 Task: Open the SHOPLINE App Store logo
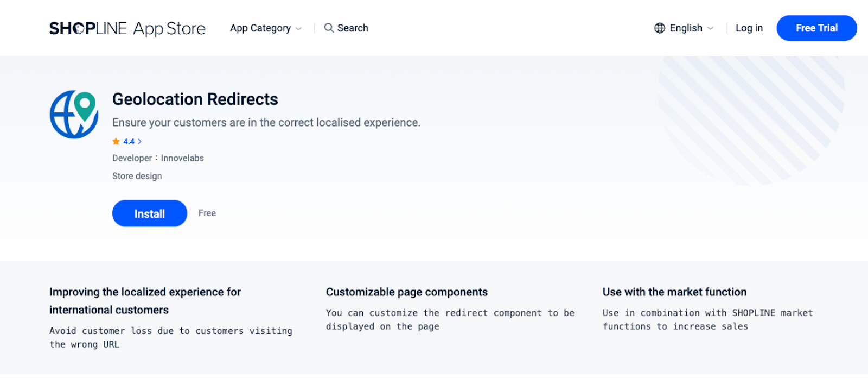[127, 28]
